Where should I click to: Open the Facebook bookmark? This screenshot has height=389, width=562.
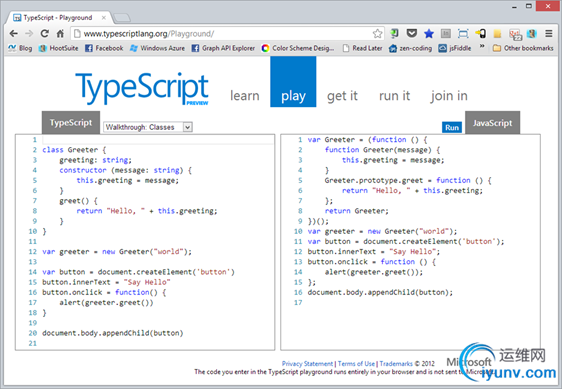click(104, 48)
